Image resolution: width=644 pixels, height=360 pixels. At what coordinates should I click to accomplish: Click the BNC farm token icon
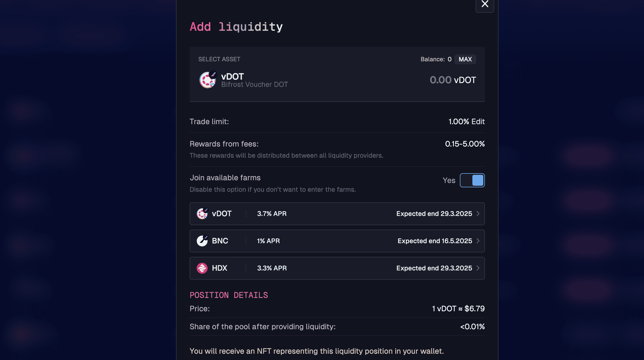tap(202, 241)
